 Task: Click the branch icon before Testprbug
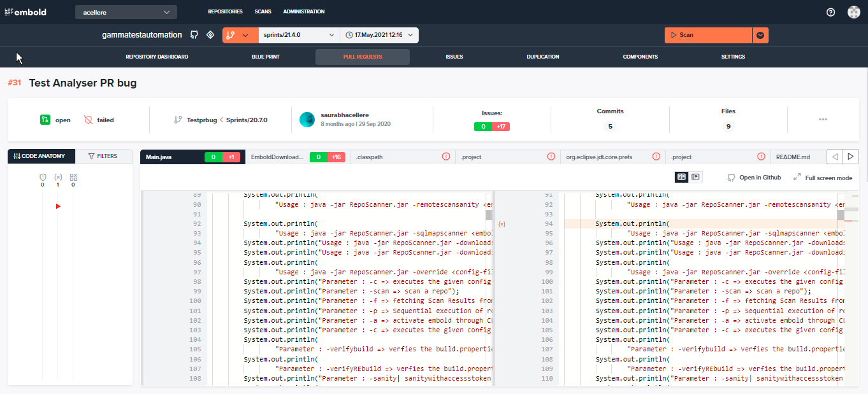pyautogui.click(x=178, y=120)
